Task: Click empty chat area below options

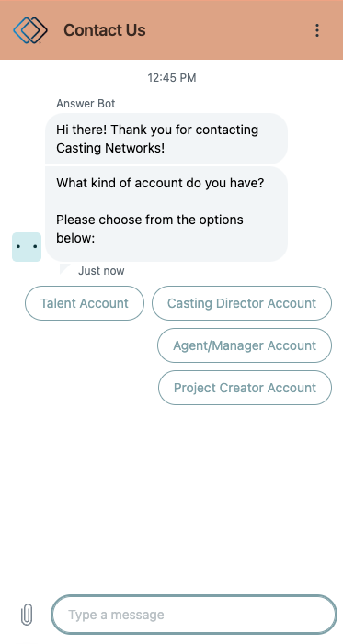Action: [171, 492]
